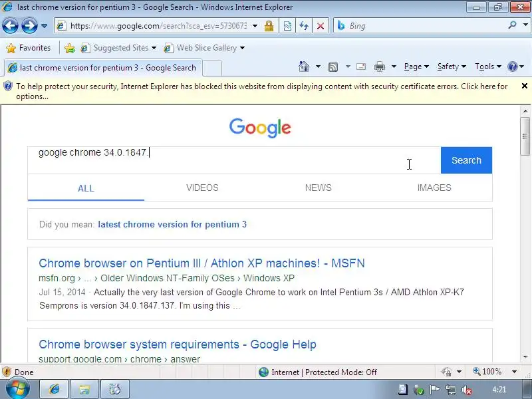Click the Read Mail icon
The image size is (532, 399).
(x=361, y=66)
